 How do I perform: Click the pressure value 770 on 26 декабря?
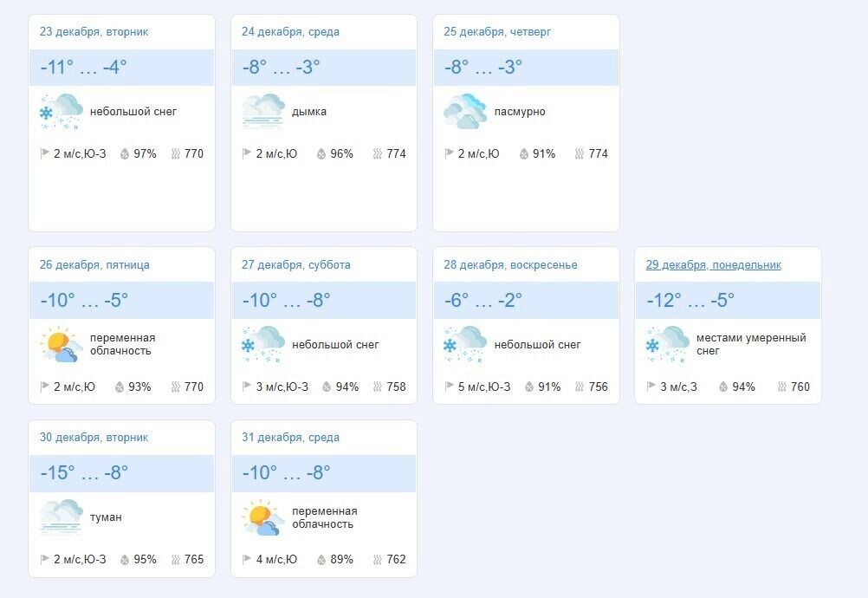(192, 387)
